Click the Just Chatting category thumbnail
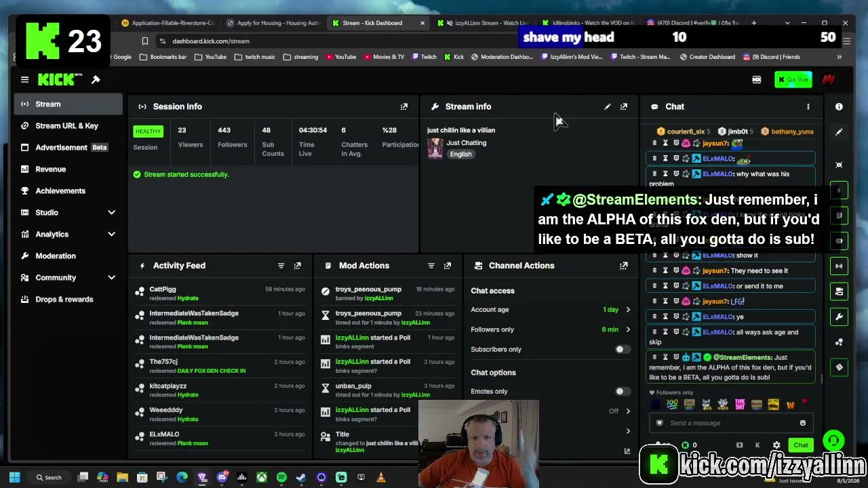868x488 pixels. pyautogui.click(x=435, y=148)
